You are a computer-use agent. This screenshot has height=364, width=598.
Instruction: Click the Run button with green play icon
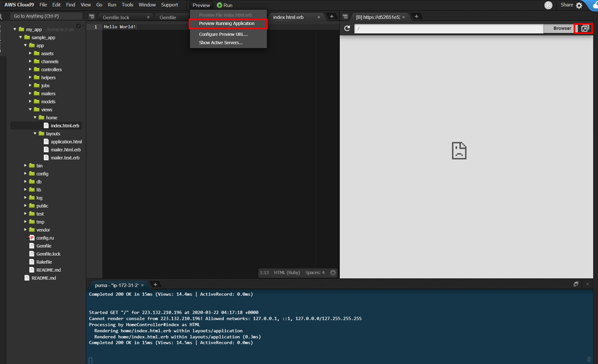tap(225, 6)
